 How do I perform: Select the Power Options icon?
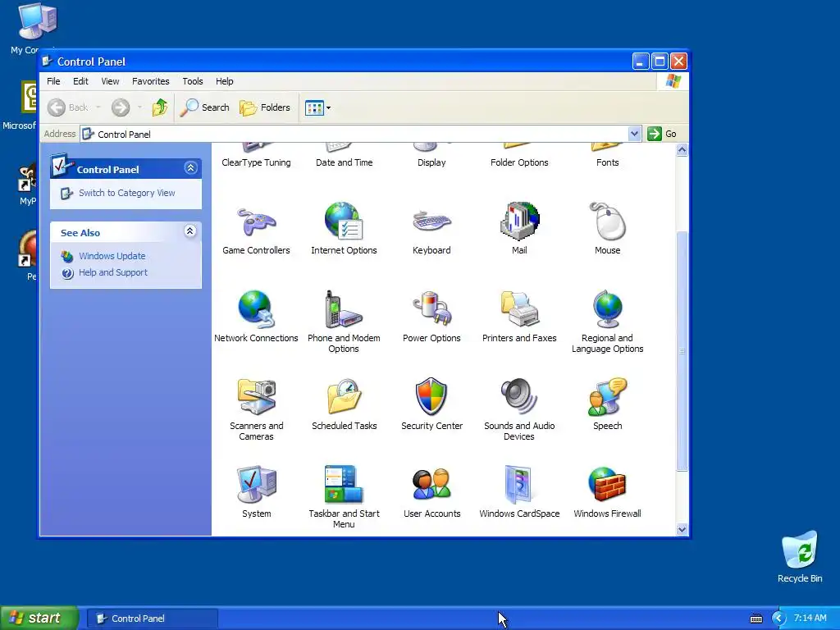coord(431,309)
